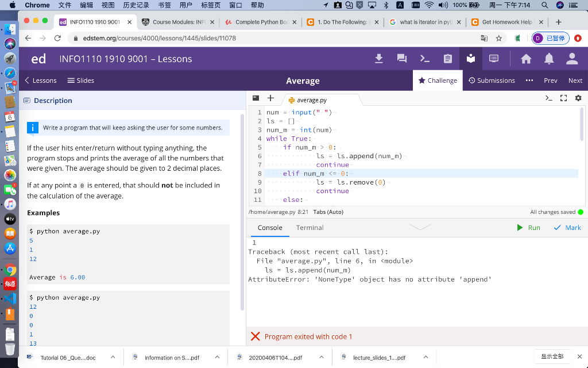588x368 pixels.
Task: Click the ed logo
Action: (38, 59)
